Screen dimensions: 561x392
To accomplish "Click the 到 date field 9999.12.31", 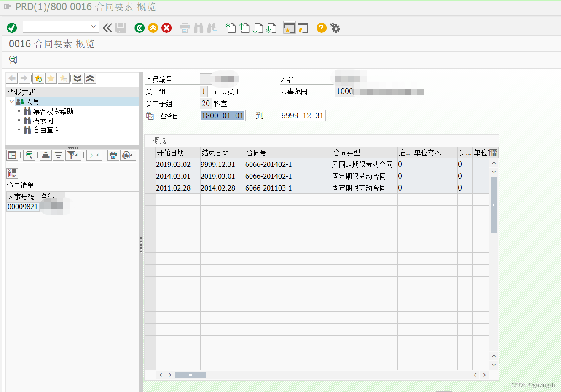I will click(x=303, y=115).
